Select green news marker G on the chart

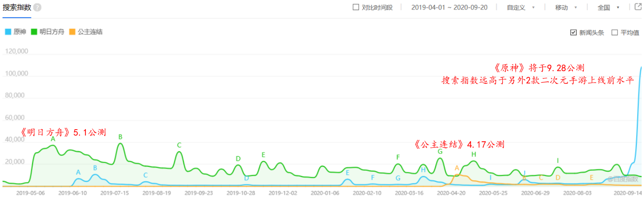pos(440,152)
